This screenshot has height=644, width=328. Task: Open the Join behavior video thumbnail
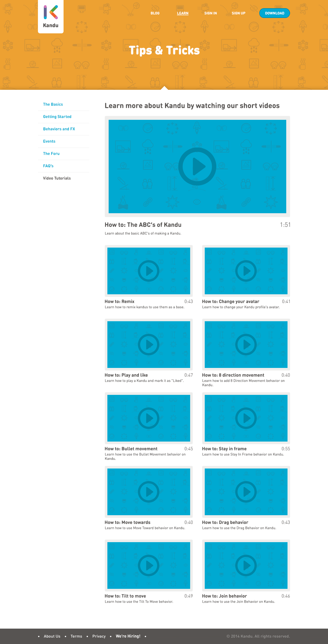click(x=246, y=565)
